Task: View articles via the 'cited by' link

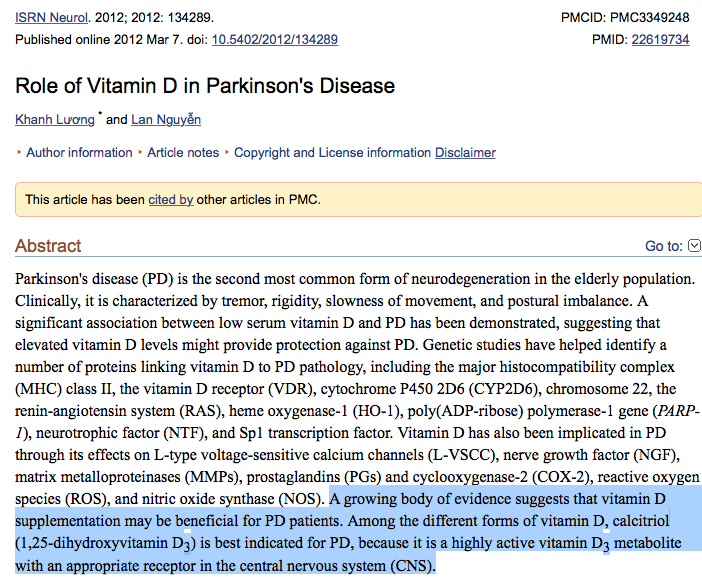Action: (x=170, y=200)
